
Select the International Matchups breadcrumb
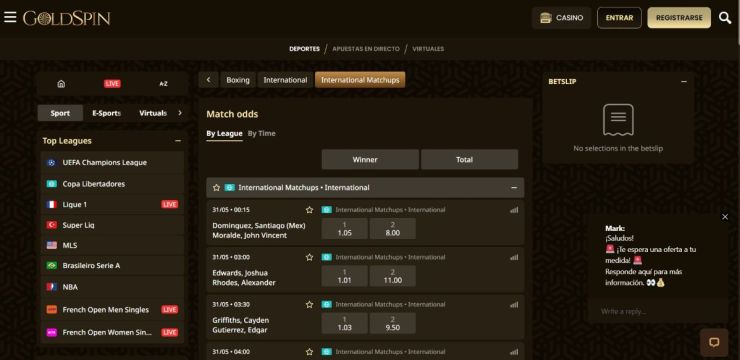pyautogui.click(x=360, y=80)
